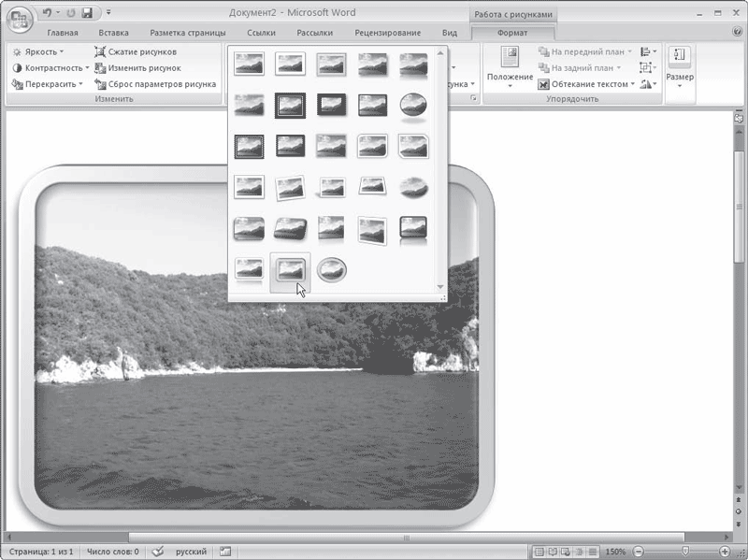Click the Undo arrow icon
The height and width of the screenshot is (560, 748).
(x=46, y=13)
